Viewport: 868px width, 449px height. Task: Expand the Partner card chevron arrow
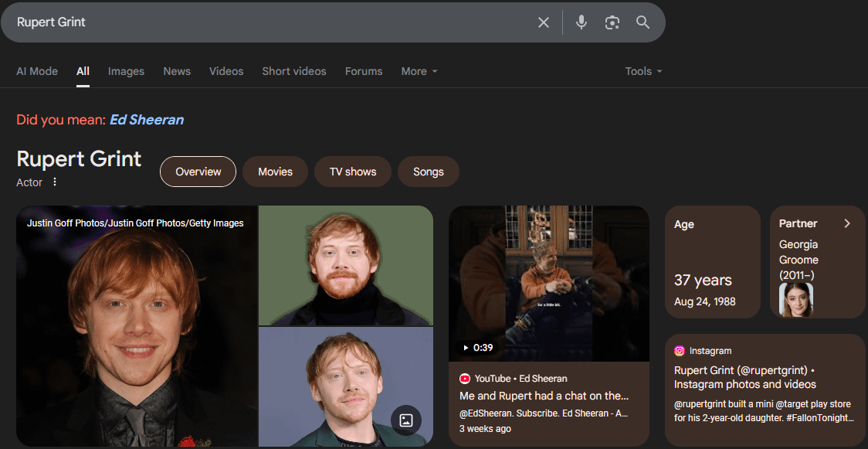pos(847,223)
